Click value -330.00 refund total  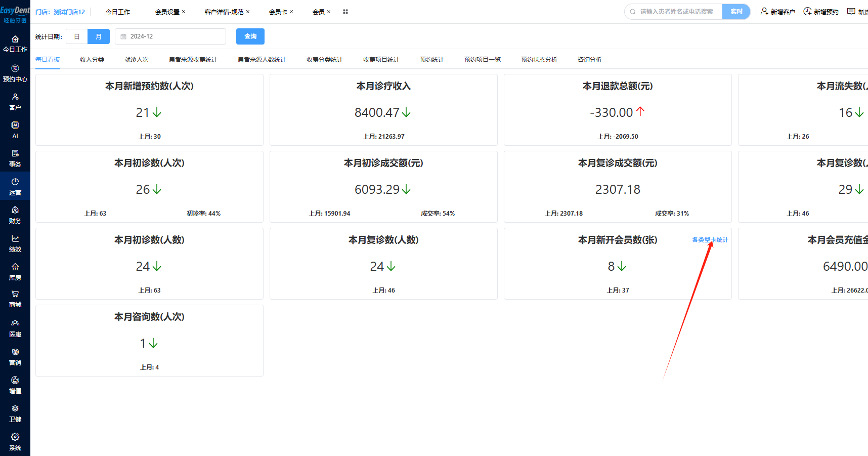(612, 112)
